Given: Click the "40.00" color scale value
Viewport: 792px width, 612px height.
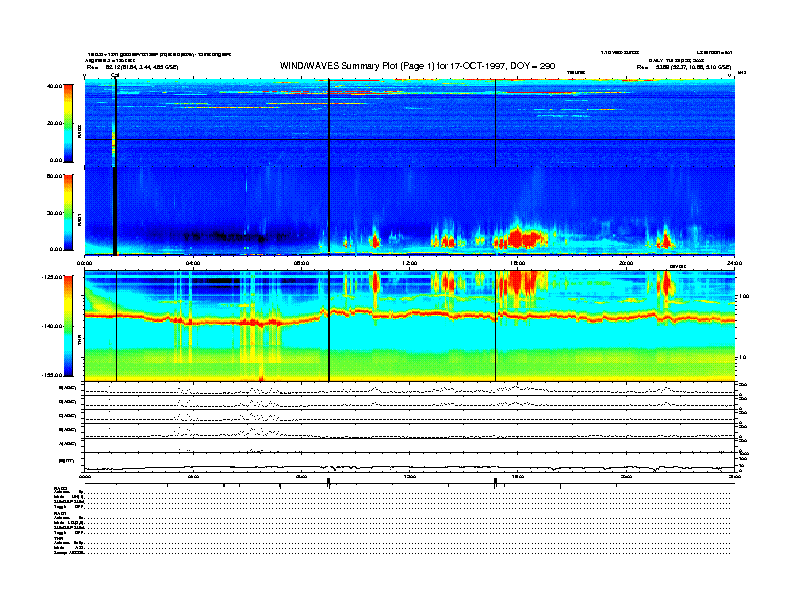Looking at the screenshot, I should click(x=54, y=86).
